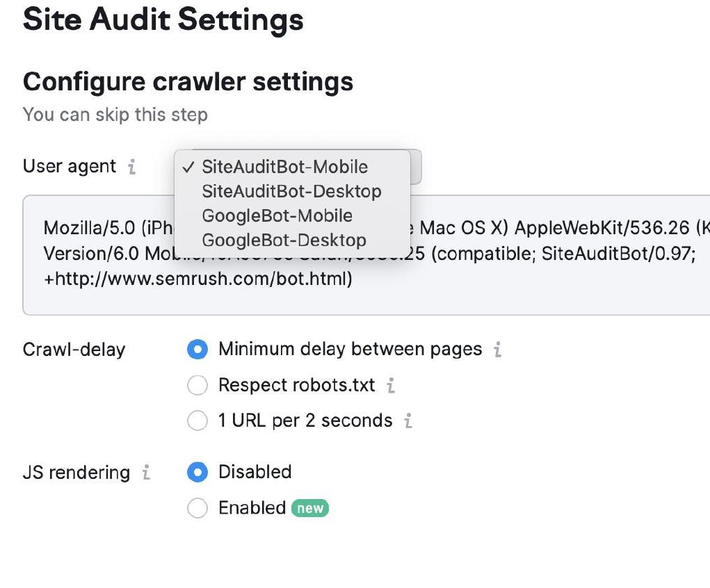Click the green 'new' badge

click(310, 508)
